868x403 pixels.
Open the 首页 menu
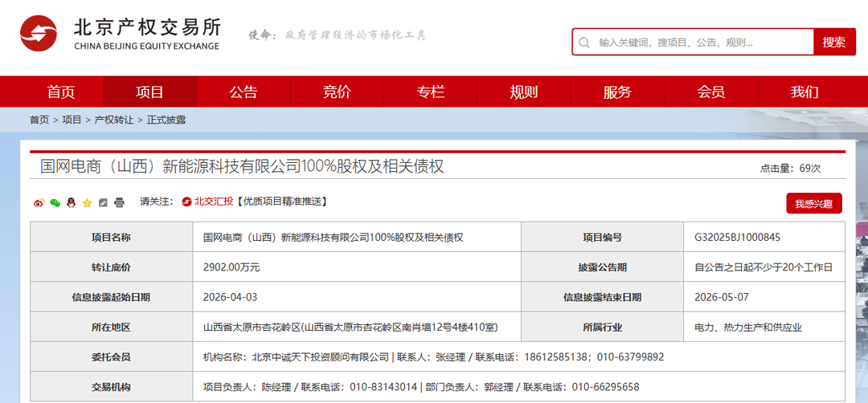point(61,92)
